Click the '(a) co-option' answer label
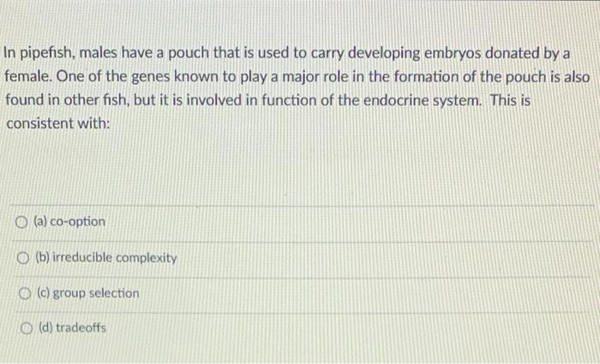Viewport: 600px width, 364px height. [69, 222]
